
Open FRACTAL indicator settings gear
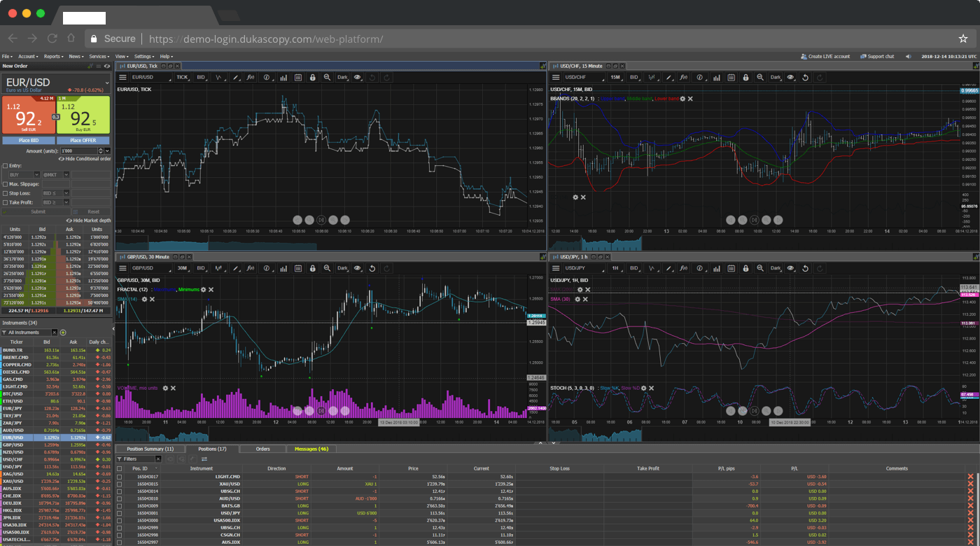203,290
